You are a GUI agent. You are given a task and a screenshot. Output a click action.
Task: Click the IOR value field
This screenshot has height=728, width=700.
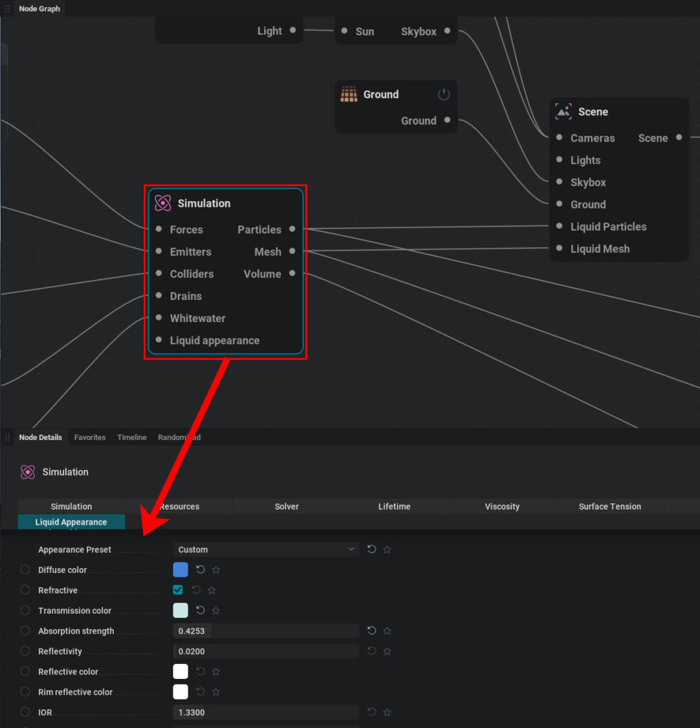(x=266, y=712)
